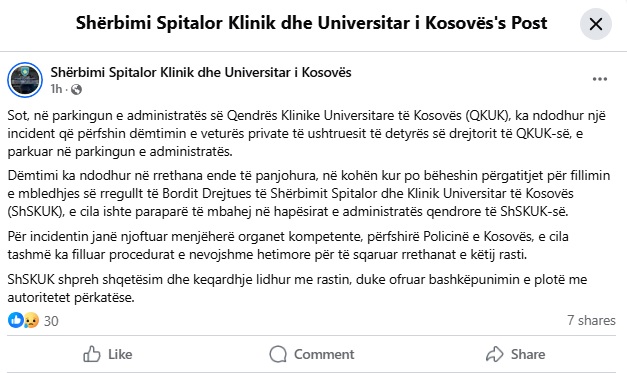Open the Shërbimi Spitalor Klinik page name link
Viewport: 627px width, 373px height.
(x=201, y=72)
